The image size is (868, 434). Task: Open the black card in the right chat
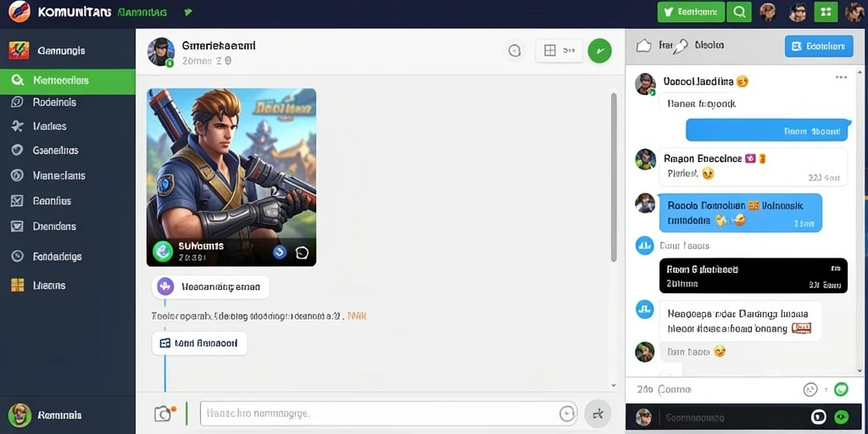point(754,275)
